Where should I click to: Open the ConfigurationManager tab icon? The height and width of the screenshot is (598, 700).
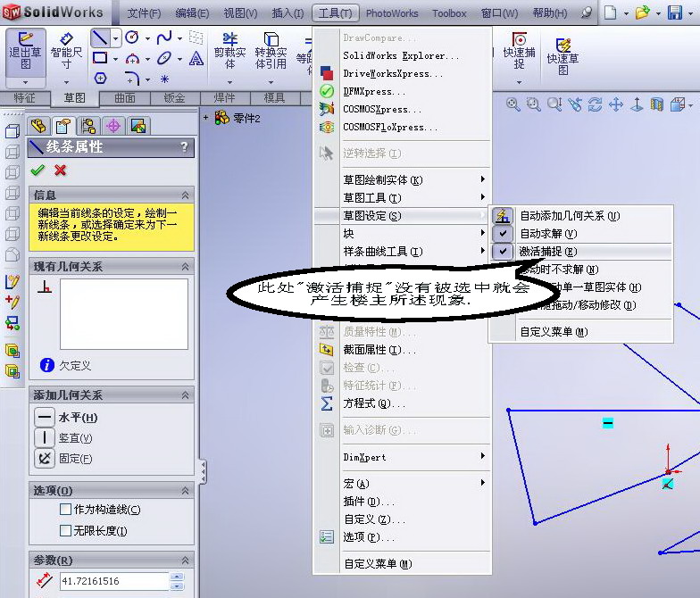pos(88,127)
